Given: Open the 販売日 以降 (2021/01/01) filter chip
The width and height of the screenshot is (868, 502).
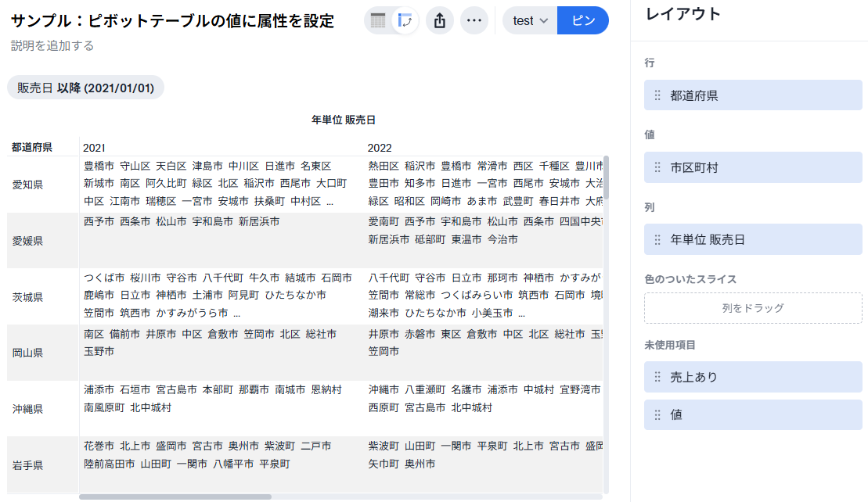Looking at the screenshot, I should point(86,88).
